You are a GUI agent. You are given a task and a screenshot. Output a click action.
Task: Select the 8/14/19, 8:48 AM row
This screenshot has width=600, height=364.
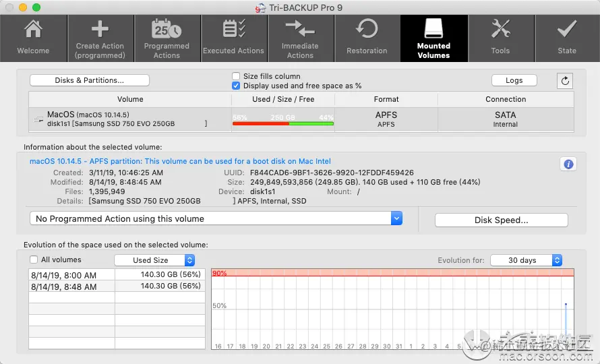pyautogui.click(x=117, y=286)
